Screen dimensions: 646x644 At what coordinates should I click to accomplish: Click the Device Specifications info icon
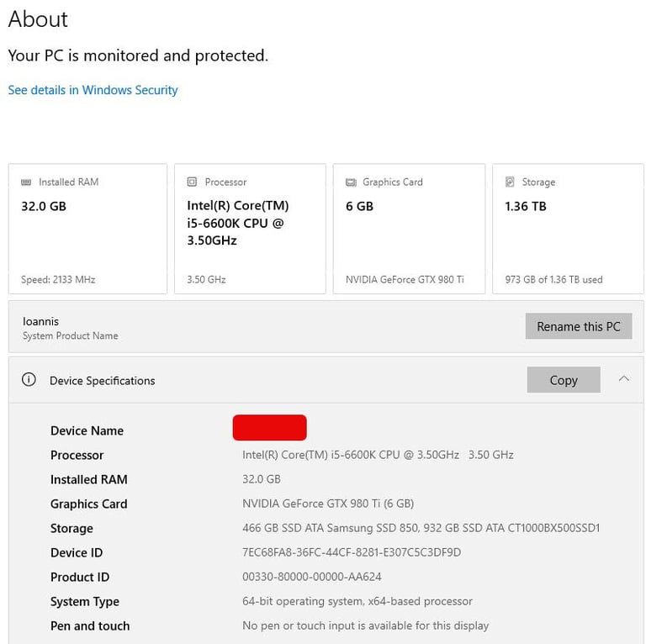click(x=29, y=379)
